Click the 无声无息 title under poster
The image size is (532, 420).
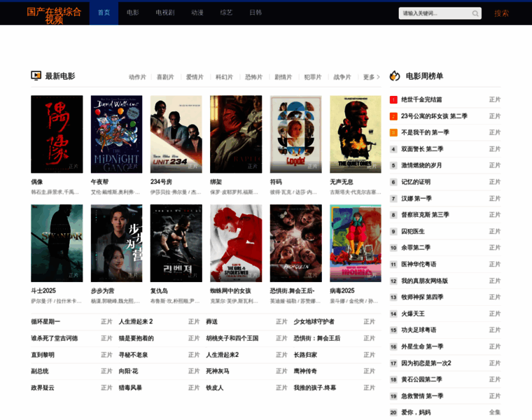342,182
